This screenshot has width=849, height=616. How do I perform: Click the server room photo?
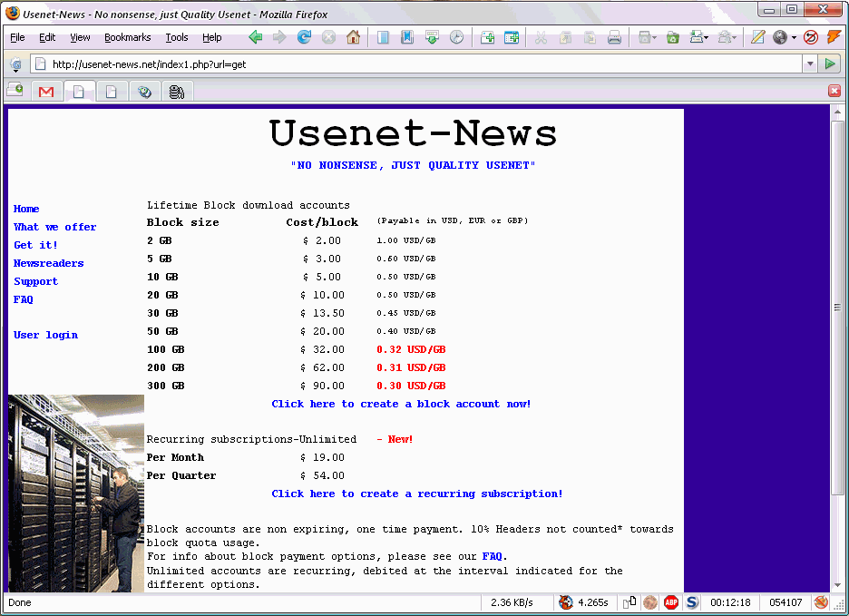point(76,493)
